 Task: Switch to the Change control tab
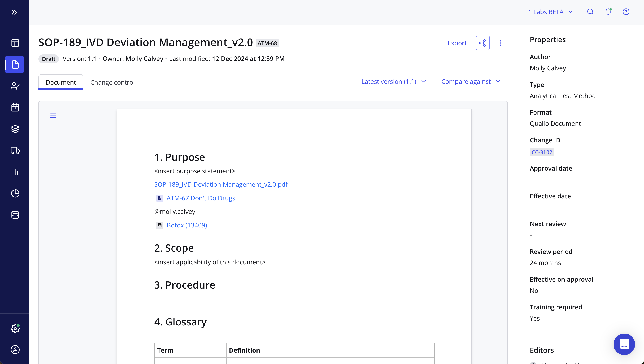pos(112,82)
